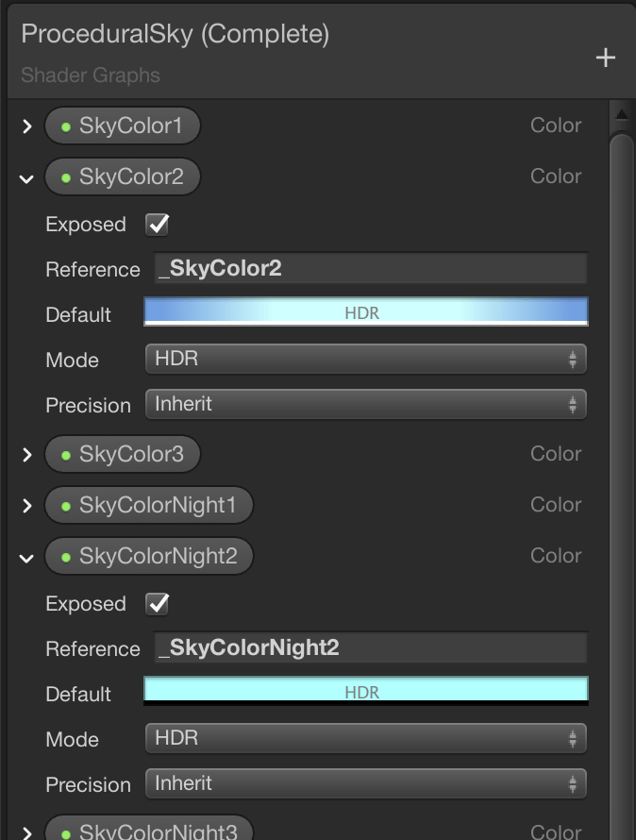Expand the SkyColor1 property
Viewport: 636px width, 840px height.
[x=27, y=126]
